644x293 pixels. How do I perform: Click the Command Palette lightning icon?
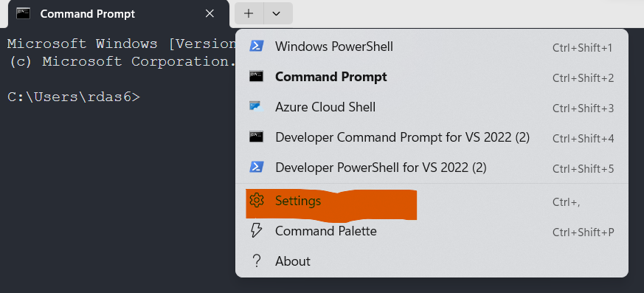tap(256, 230)
